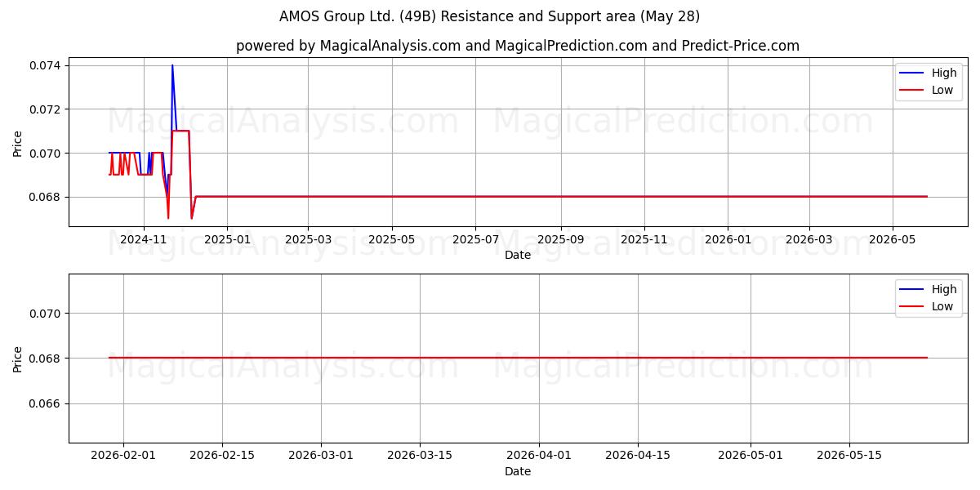Click the 2024-11 date tick
Image resolution: width=980 pixels, height=490 pixels.
144,239
